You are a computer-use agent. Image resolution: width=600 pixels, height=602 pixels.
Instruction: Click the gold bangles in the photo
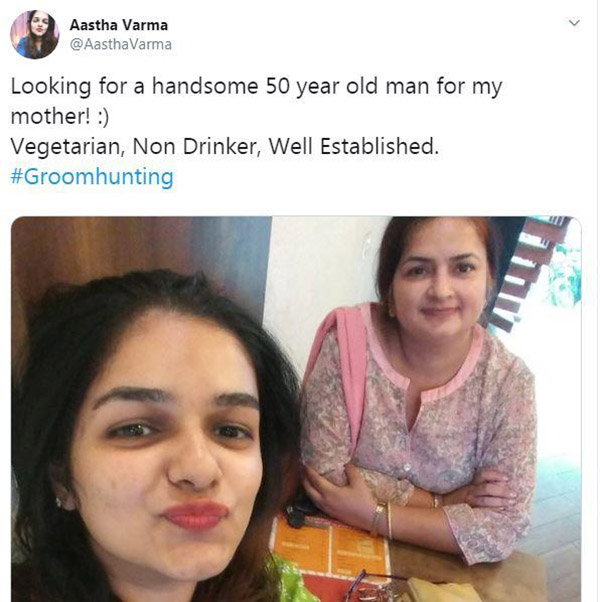click(382, 518)
